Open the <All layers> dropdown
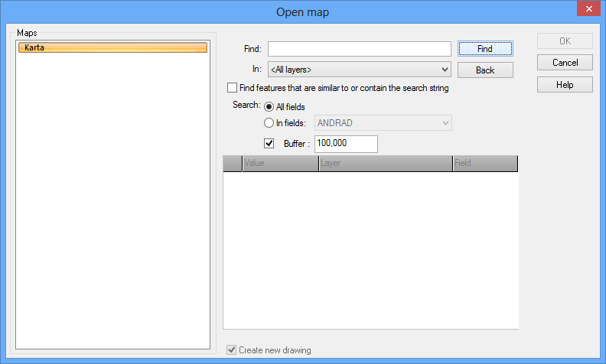Image resolution: width=606 pixels, height=364 pixels. pos(359,70)
